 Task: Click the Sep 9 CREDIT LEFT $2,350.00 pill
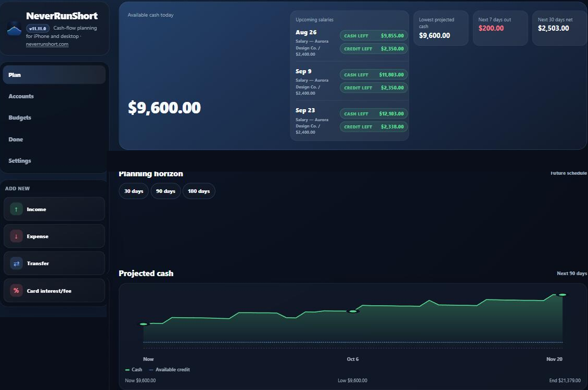click(x=374, y=88)
